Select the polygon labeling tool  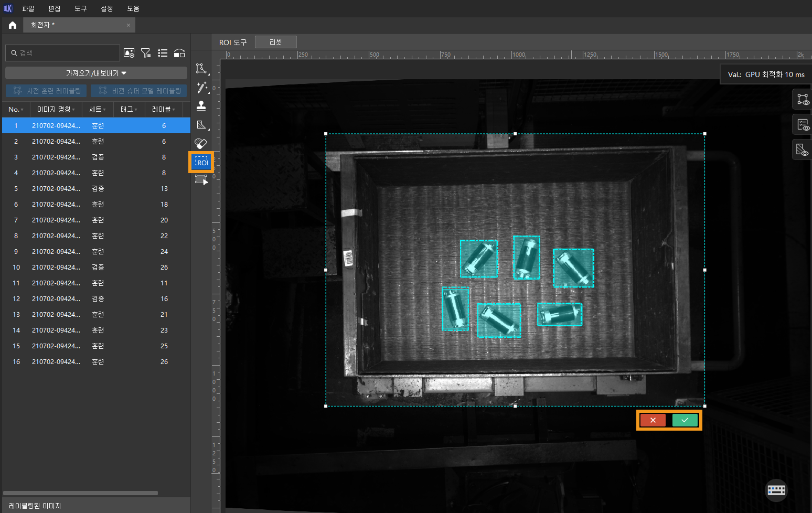click(201, 69)
